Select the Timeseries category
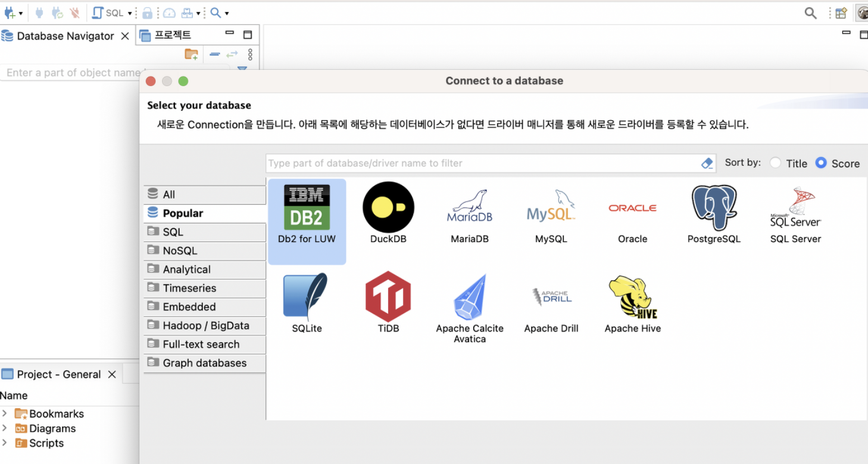The height and width of the screenshot is (464, 868). 205,288
